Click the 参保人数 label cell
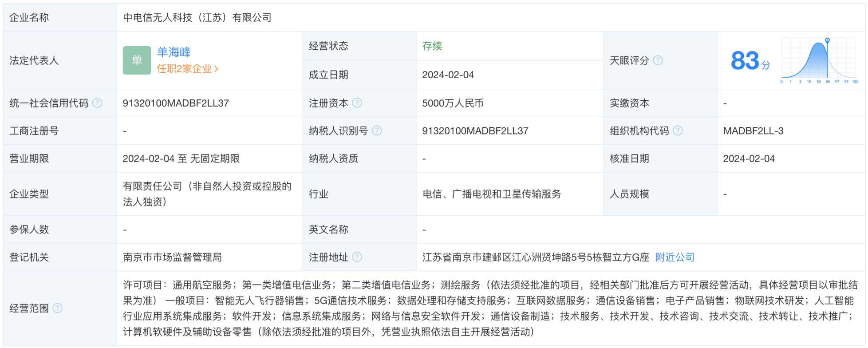This screenshot has width=868, height=348. (x=60, y=229)
